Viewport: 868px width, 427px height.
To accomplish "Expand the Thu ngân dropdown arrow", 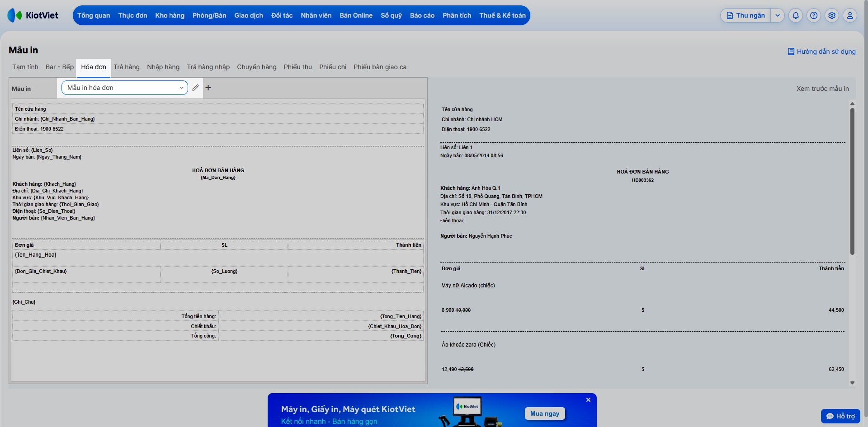I will (x=778, y=15).
